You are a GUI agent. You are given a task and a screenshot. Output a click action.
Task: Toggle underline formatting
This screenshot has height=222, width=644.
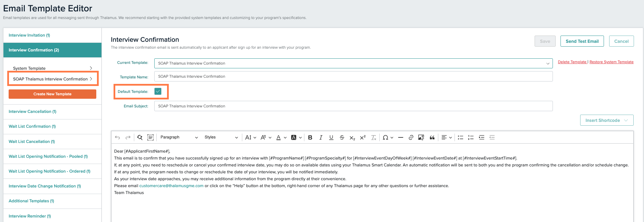pos(331,137)
